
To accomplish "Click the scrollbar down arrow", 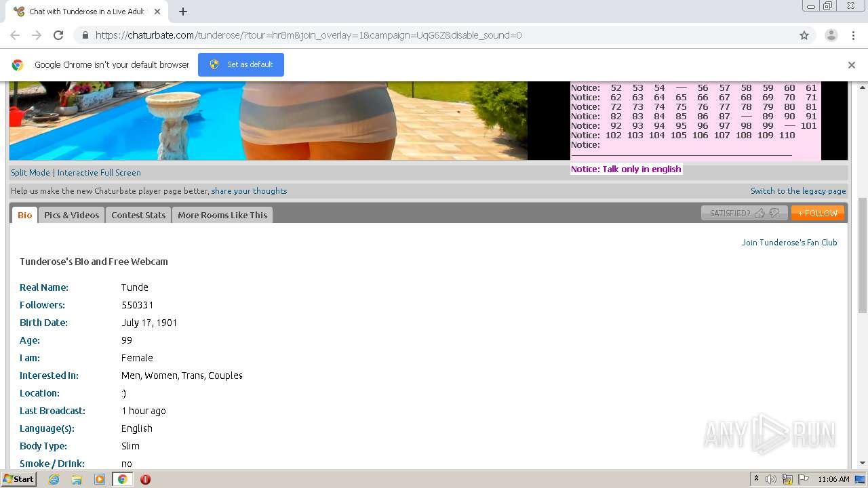I will click(863, 463).
